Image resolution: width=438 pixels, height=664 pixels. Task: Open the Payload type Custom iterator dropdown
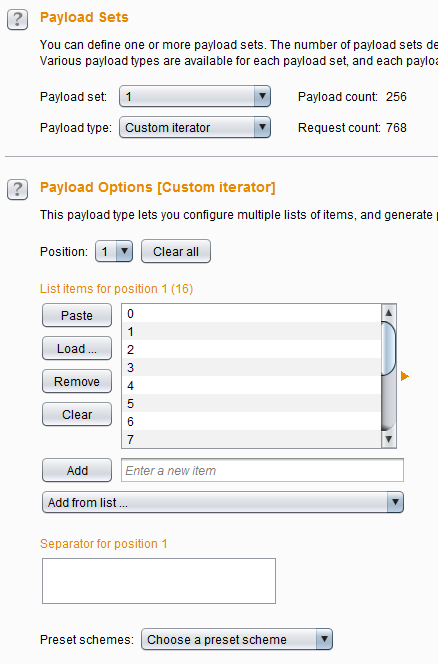195,127
